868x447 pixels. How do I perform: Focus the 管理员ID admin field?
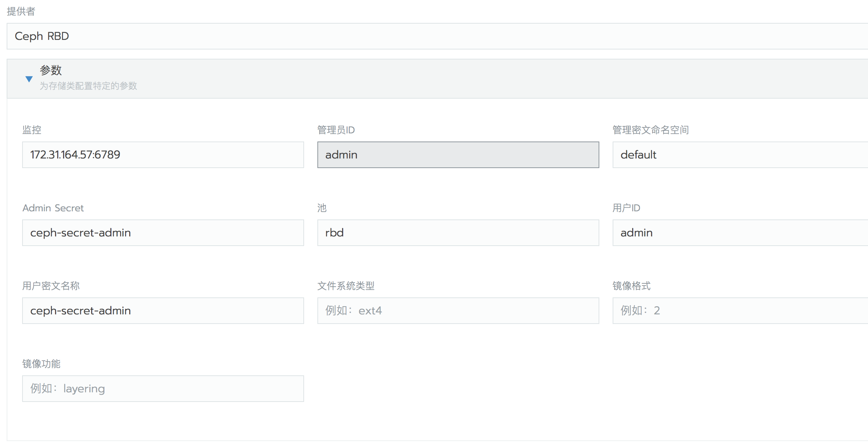[458, 155]
